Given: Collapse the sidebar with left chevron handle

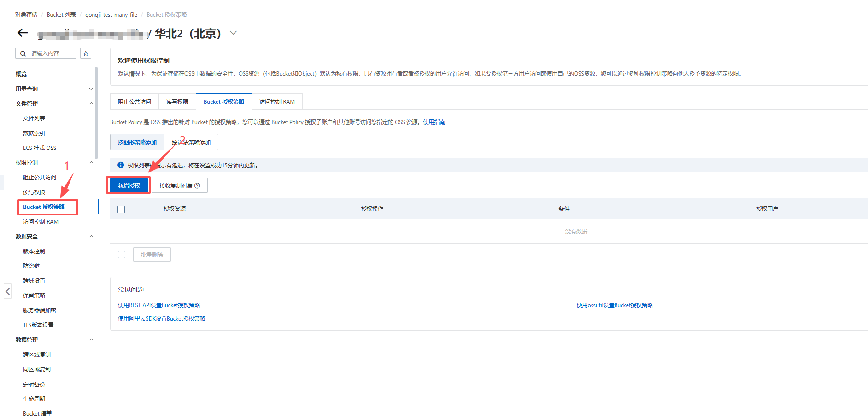Looking at the screenshot, I should click(x=7, y=291).
